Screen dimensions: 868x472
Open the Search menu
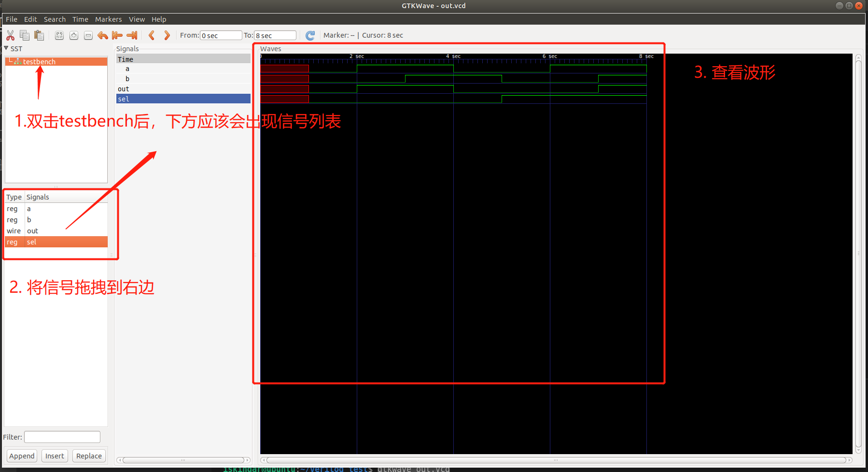pyautogui.click(x=55, y=19)
